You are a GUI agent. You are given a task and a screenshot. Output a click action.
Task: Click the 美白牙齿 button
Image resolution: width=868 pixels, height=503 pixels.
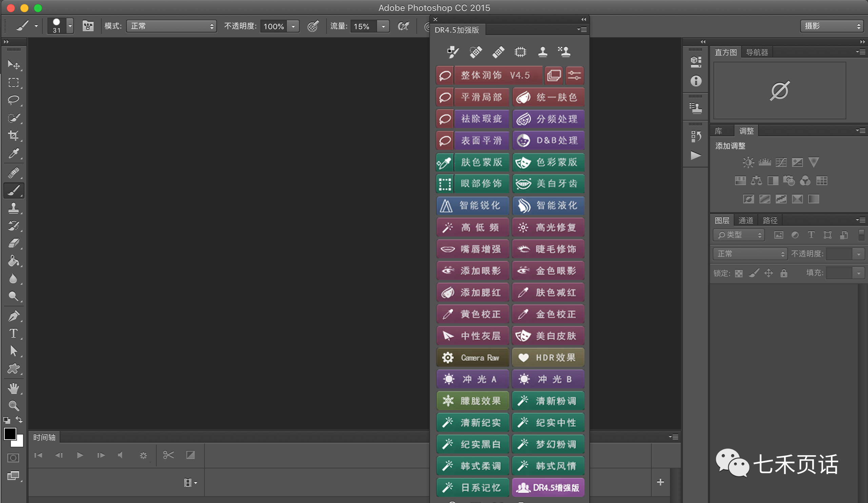(x=548, y=183)
